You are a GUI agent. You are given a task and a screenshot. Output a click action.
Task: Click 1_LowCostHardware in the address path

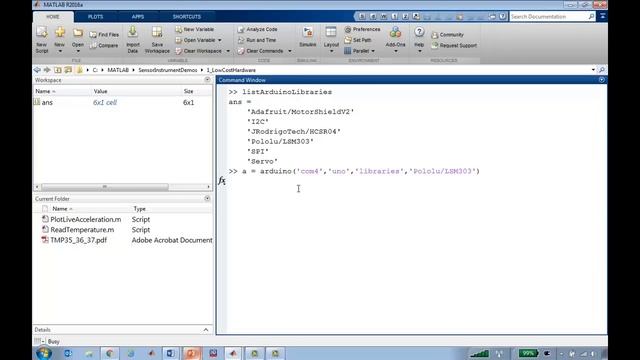[x=231, y=70]
